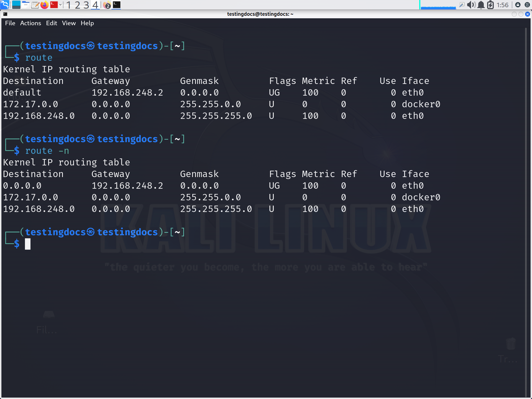Click 'docker0' in the first routing table

click(x=421, y=104)
